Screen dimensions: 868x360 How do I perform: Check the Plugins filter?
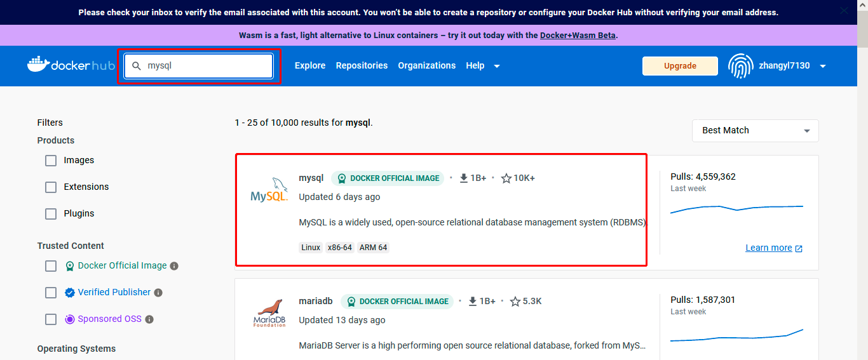(51, 214)
